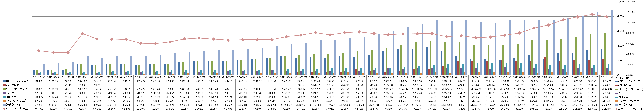Select the 2012/03/31 date column header

(x=82, y=77)
